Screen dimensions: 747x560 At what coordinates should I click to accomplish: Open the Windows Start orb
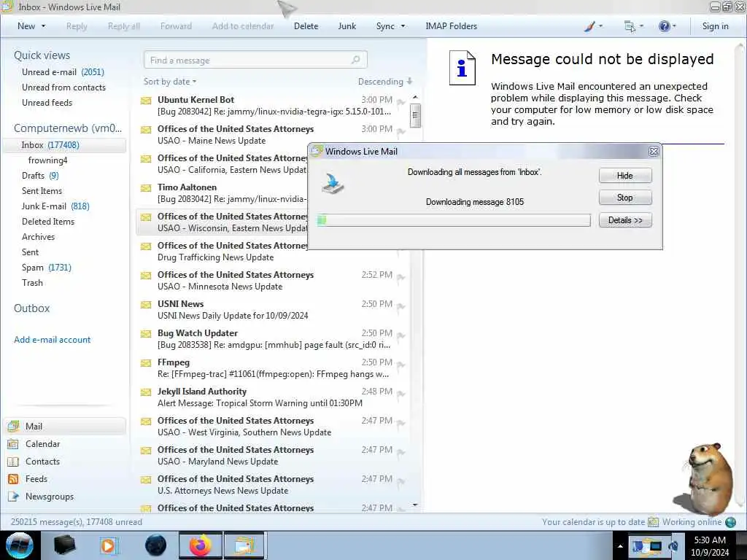[19, 545]
